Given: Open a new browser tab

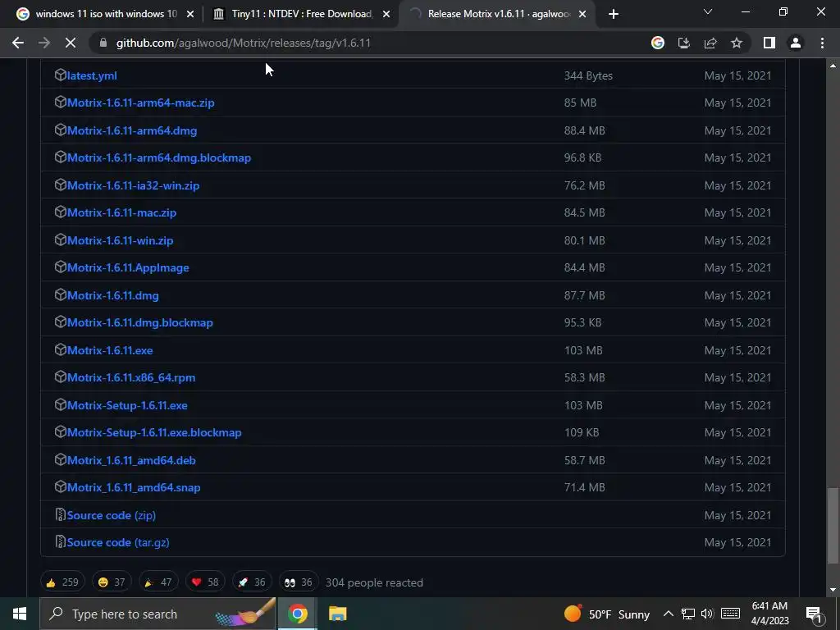Looking at the screenshot, I should [x=614, y=15].
